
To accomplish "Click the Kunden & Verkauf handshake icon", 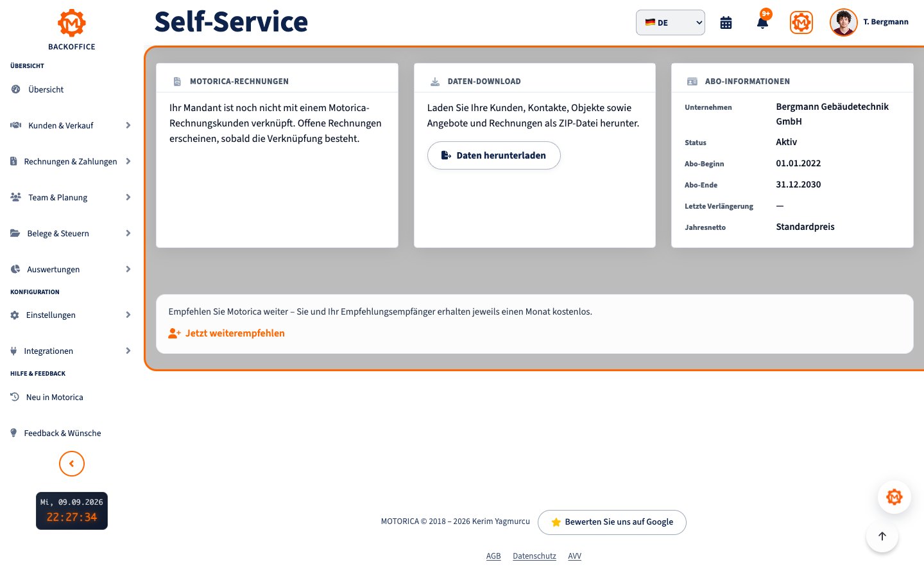I will point(16,125).
